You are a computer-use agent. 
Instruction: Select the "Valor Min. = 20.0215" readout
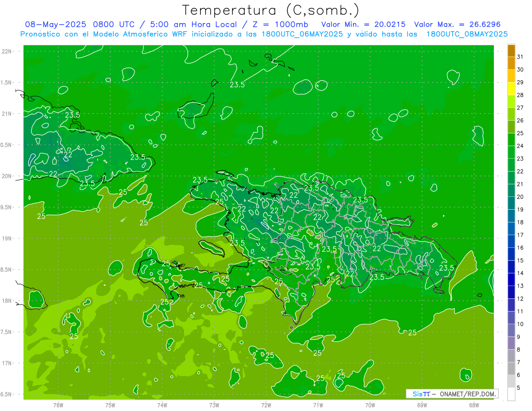tap(363, 24)
